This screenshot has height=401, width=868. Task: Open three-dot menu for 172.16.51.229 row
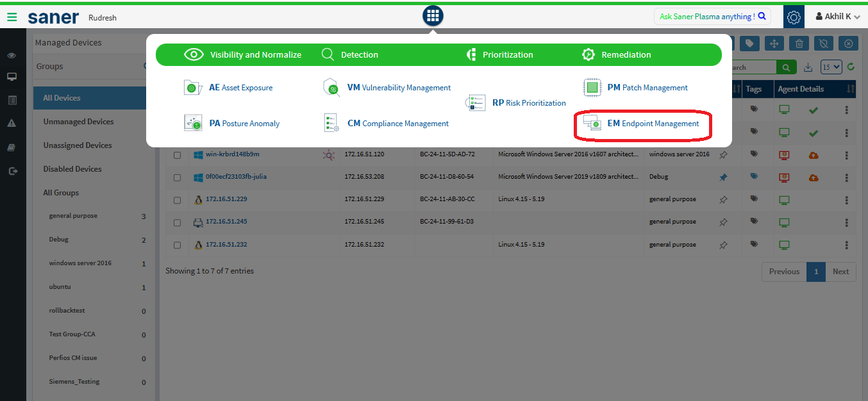click(x=847, y=200)
